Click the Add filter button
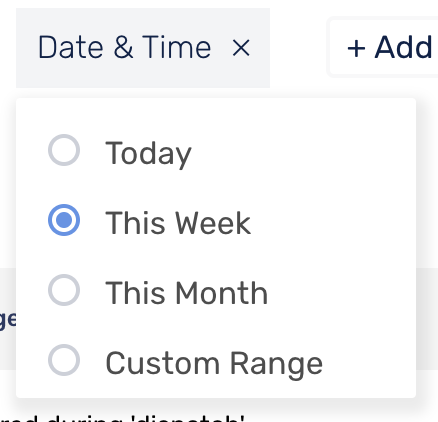Viewport: 438px width, 422px height. tap(383, 47)
